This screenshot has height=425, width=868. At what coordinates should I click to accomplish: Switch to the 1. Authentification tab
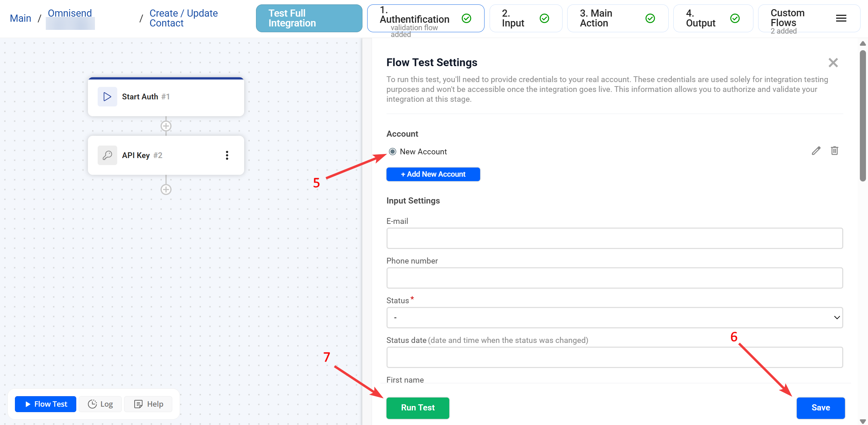[x=425, y=18]
